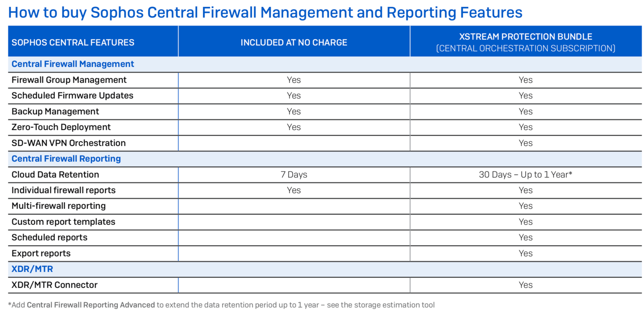Select the '30 Days – Up to 1 Year*' cell
The height and width of the screenshot is (317, 644).
tap(525, 174)
